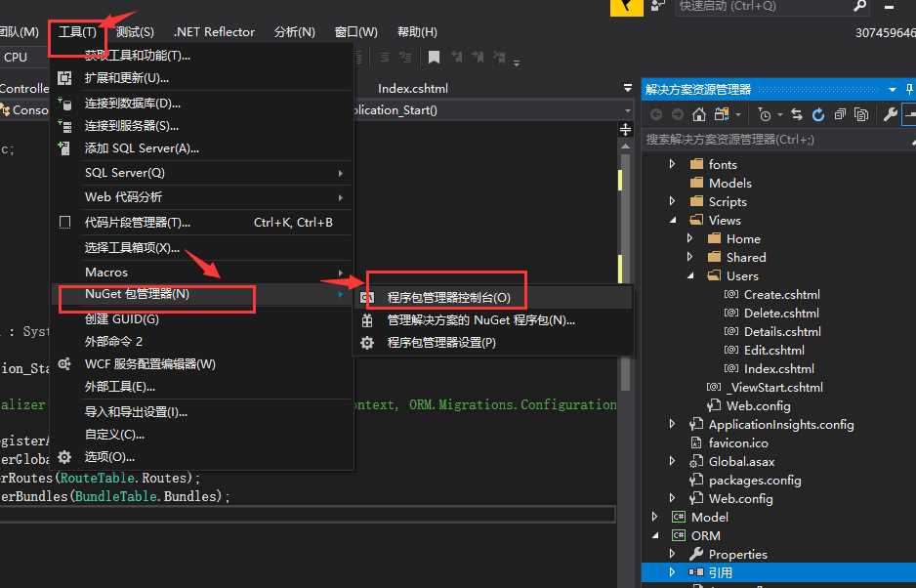Open the Solution Explorer window position dropdown

tap(892, 90)
